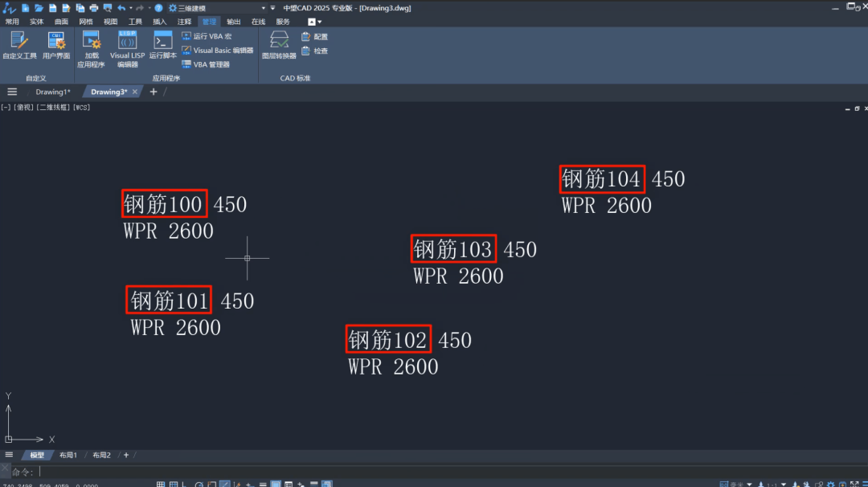Open status bar settings gear icon
Viewport: 868px width, 487px height.
click(830, 485)
